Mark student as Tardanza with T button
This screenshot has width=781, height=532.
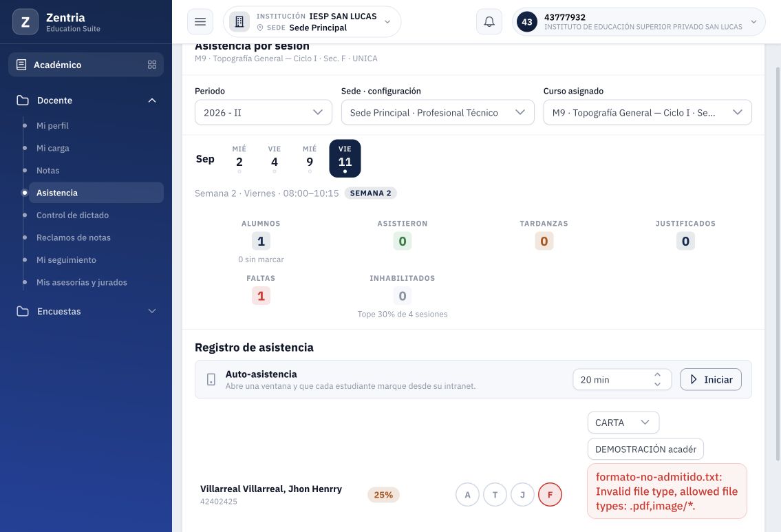click(x=495, y=495)
